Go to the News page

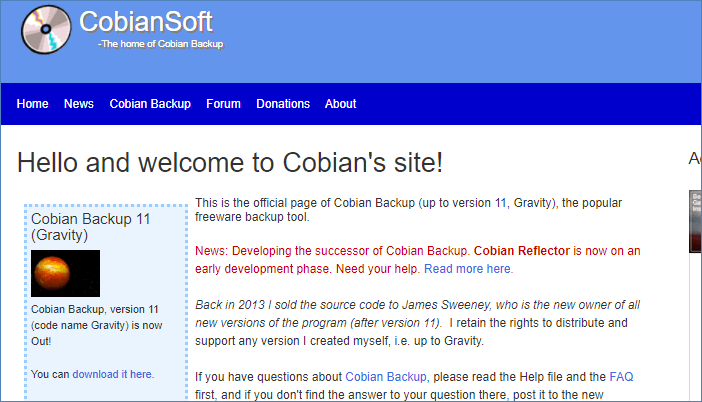79,104
